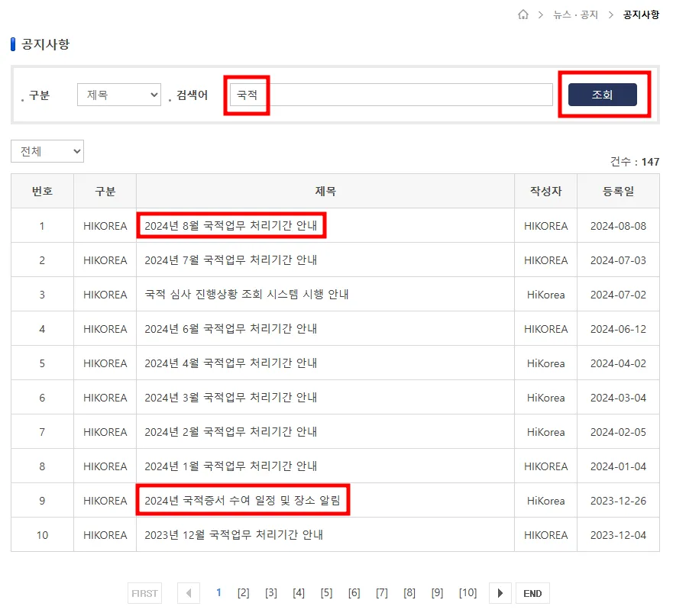Click the 조회 search button
Viewport: 673px width, 616px height.
tap(602, 95)
